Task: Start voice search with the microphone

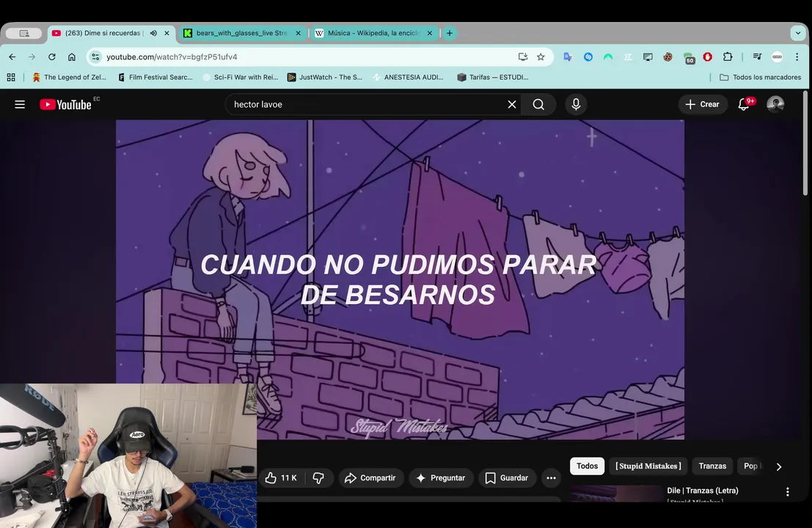Action: pos(576,105)
